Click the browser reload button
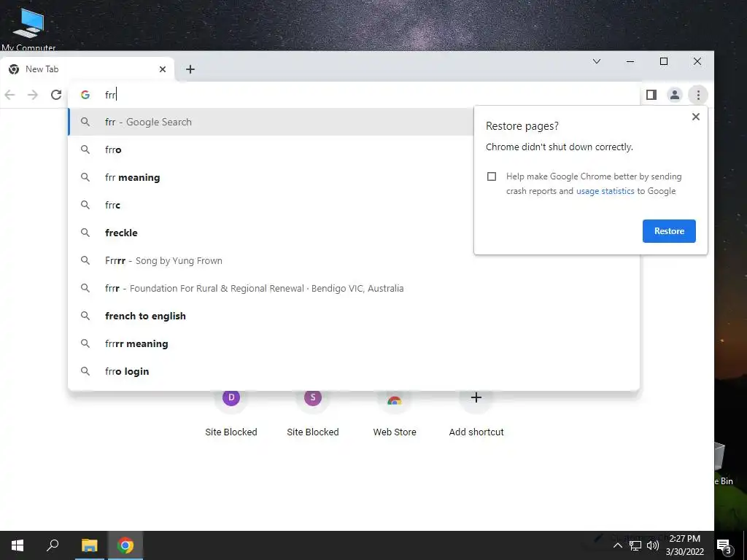 click(x=56, y=95)
